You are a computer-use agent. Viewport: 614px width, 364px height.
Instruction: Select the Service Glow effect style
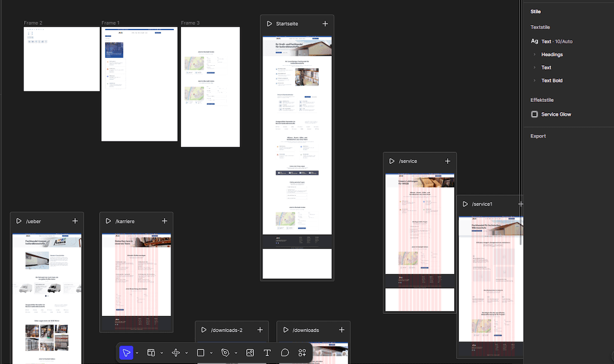(555, 114)
